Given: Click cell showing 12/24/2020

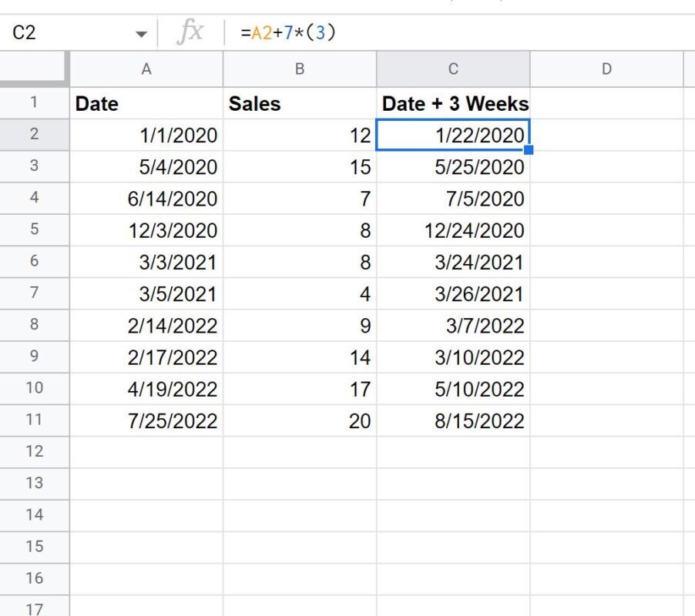Looking at the screenshot, I should [453, 230].
